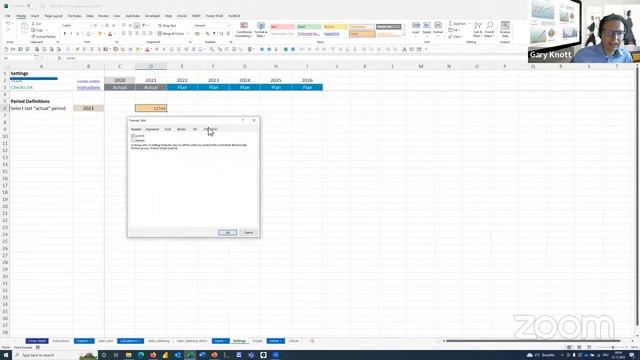Open the Copy dropdown arrow
The height and width of the screenshot is (360, 640).
(x=47, y=30)
